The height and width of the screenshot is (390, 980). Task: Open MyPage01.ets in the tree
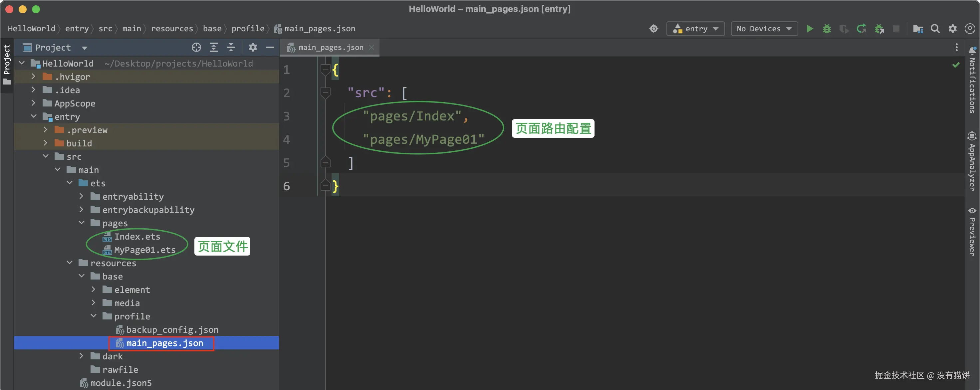click(144, 250)
